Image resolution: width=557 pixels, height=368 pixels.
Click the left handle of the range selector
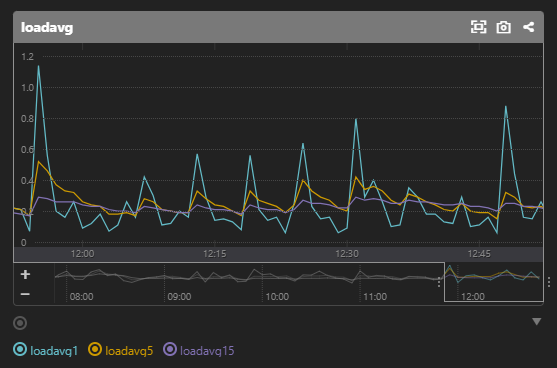click(x=439, y=282)
